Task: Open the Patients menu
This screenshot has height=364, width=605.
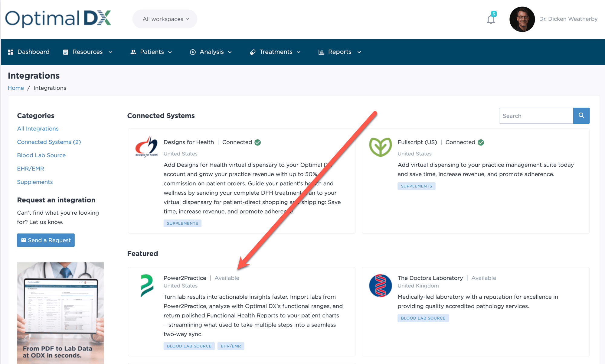Action: tap(151, 52)
